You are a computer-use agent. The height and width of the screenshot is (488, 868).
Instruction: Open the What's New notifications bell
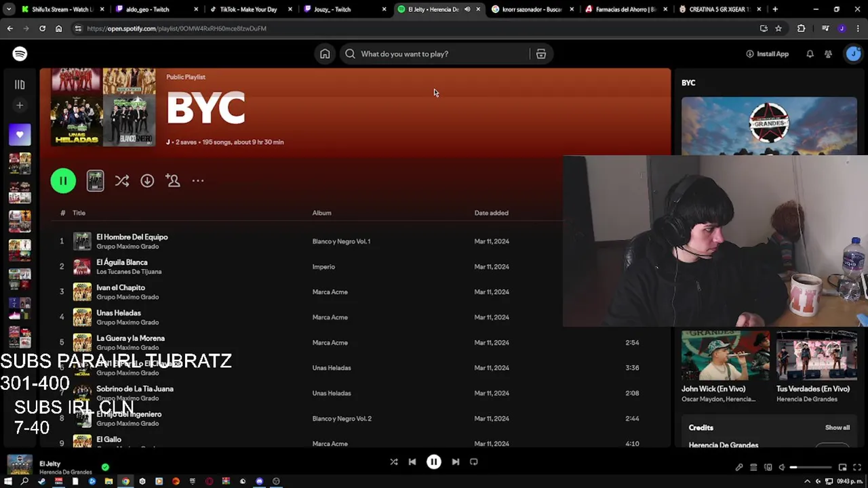(x=810, y=54)
